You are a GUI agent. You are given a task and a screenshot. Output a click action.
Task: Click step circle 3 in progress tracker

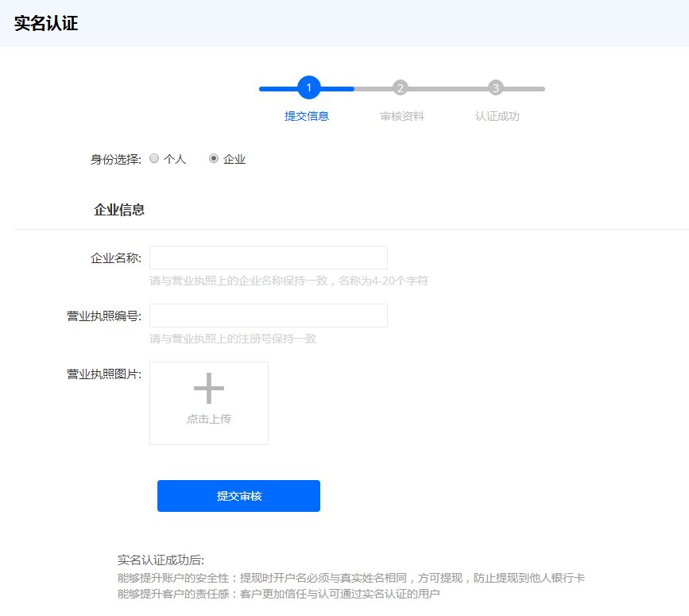(x=496, y=88)
